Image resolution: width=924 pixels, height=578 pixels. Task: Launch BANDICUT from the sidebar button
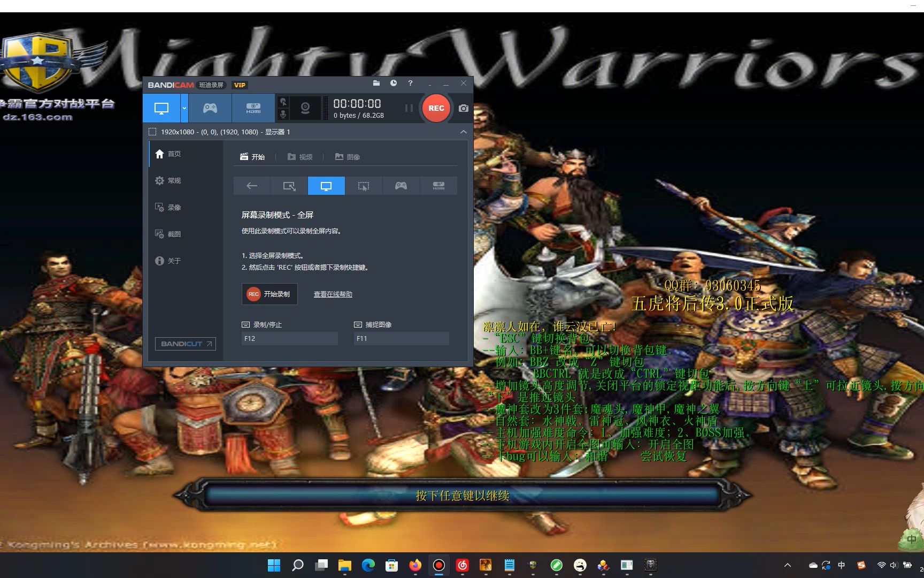pos(186,344)
